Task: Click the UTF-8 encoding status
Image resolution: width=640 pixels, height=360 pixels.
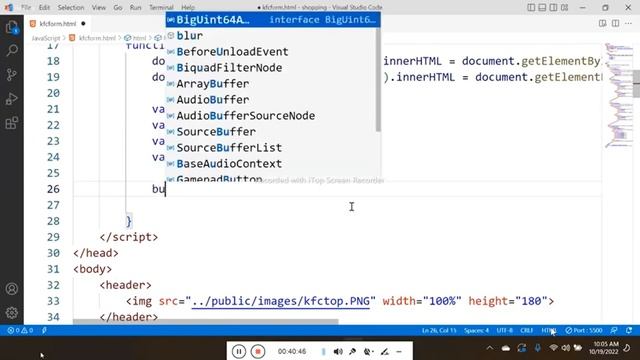Action: 504,330
